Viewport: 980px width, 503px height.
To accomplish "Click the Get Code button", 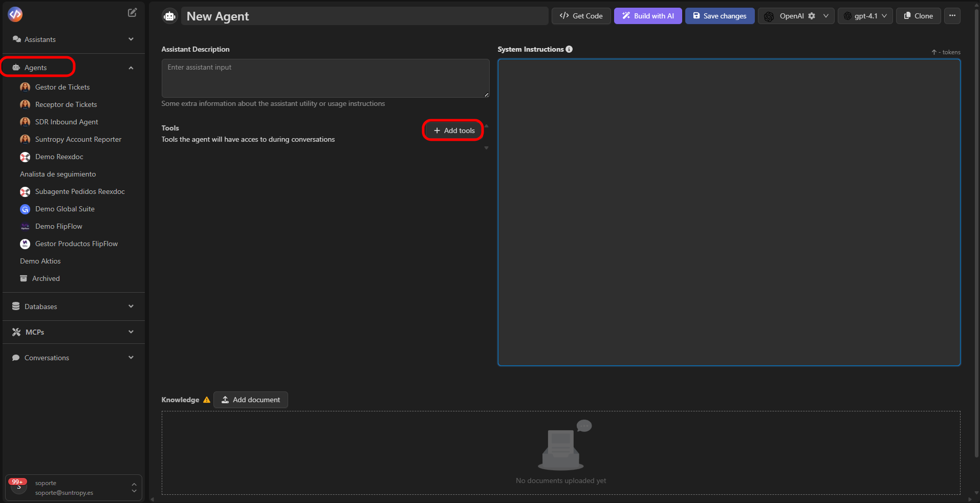I will click(581, 16).
